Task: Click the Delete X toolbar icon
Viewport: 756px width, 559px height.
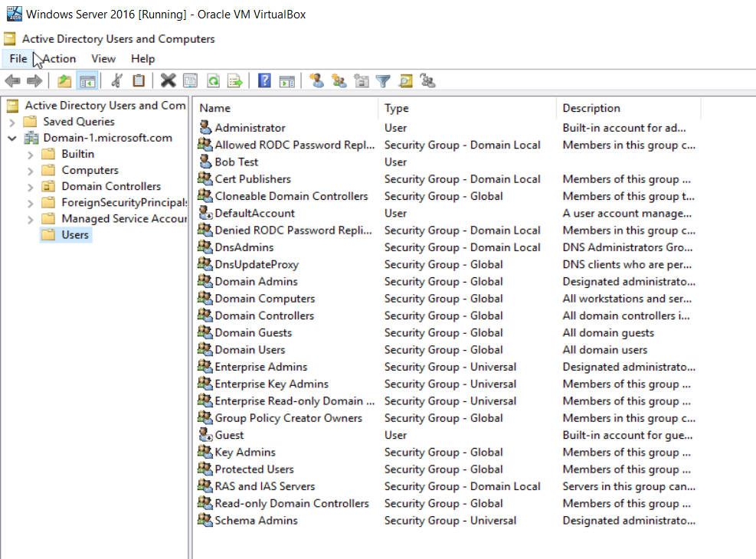Action: [x=168, y=80]
